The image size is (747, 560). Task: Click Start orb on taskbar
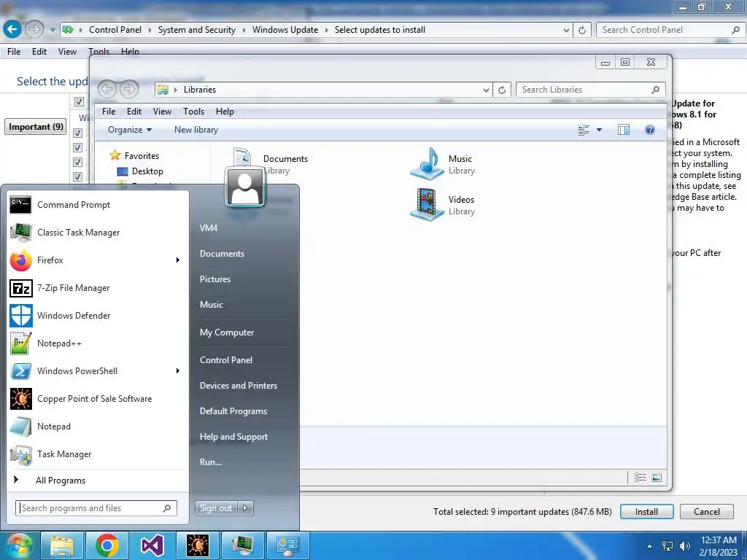[x=18, y=545]
